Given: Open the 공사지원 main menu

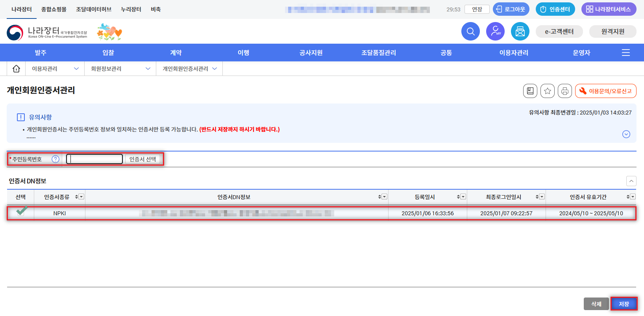Looking at the screenshot, I should point(311,53).
